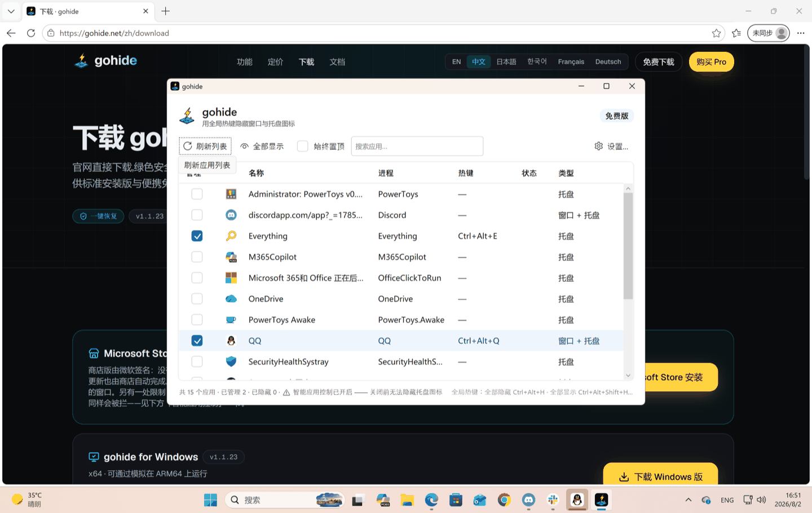Switch site language to Français

(571, 62)
